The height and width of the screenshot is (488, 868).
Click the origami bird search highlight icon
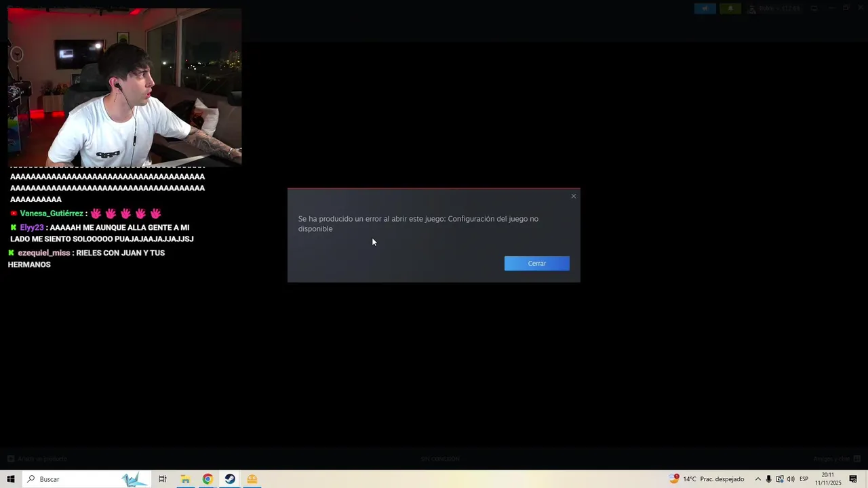(x=134, y=479)
